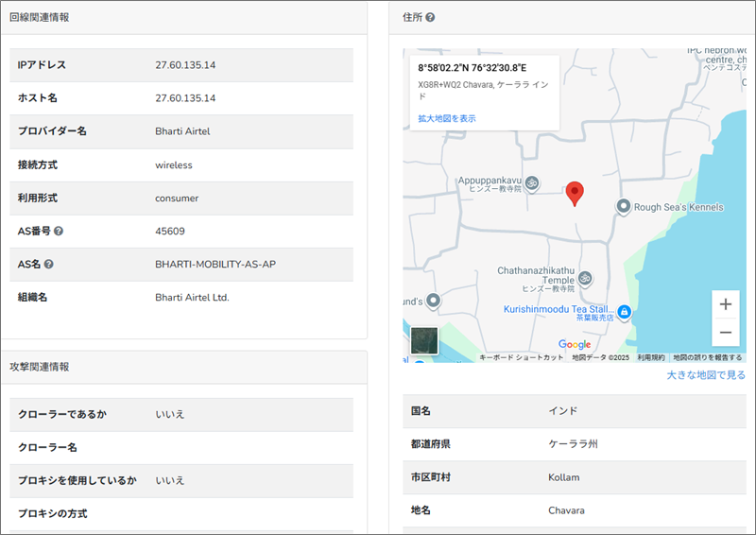Viewport: 756px width, 535px height.
Task: Select the 地名 row label
Action: pos(421,510)
